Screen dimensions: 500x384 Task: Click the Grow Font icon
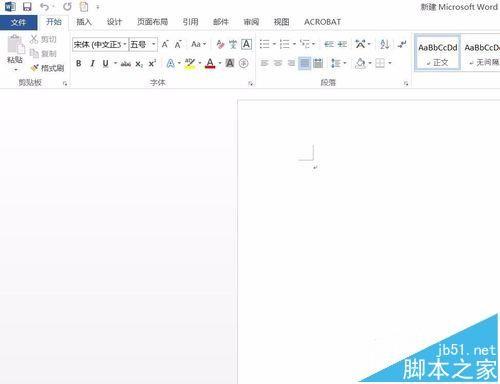(x=165, y=44)
